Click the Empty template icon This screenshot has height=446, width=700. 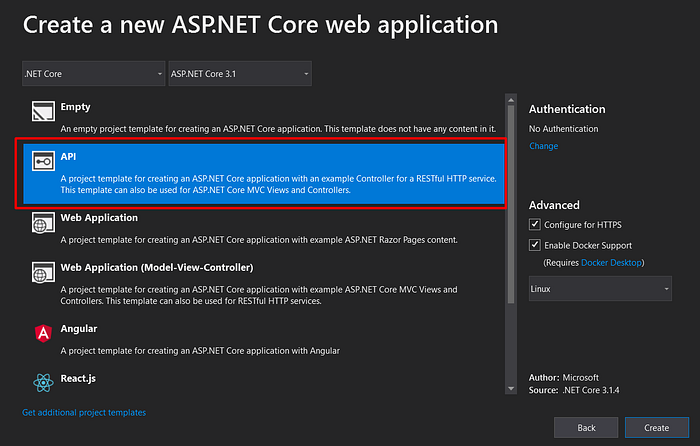point(43,111)
